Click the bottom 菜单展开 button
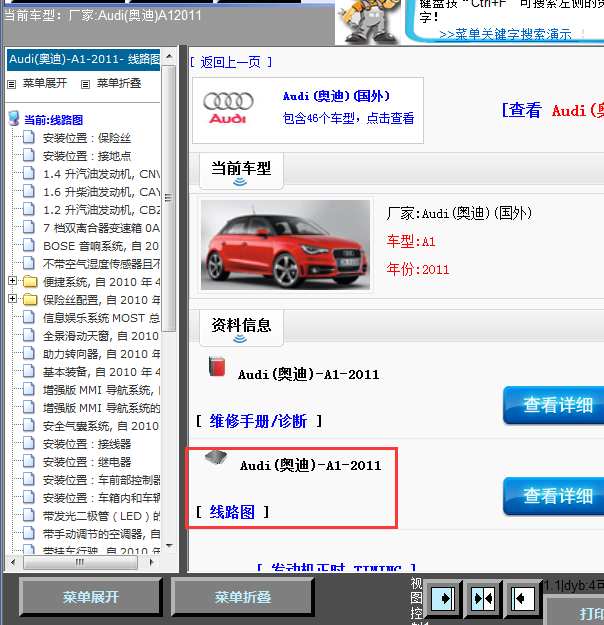 click(91, 597)
